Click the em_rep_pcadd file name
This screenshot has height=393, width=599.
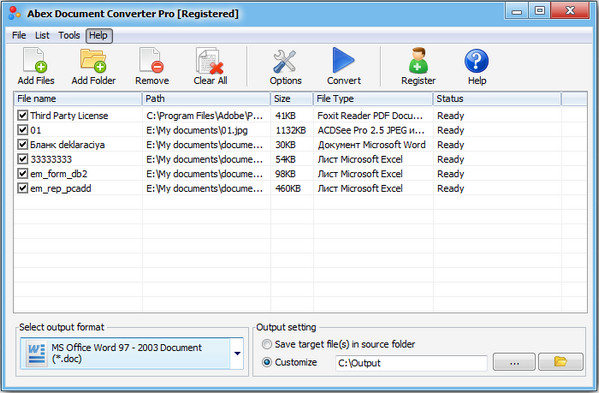(60, 188)
